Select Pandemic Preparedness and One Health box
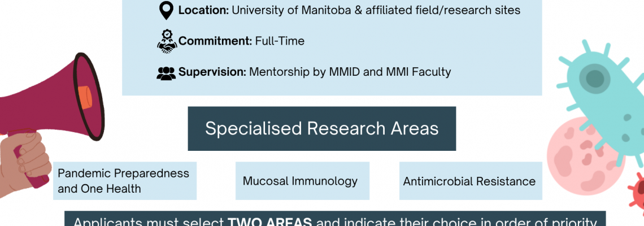 coord(125,181)
